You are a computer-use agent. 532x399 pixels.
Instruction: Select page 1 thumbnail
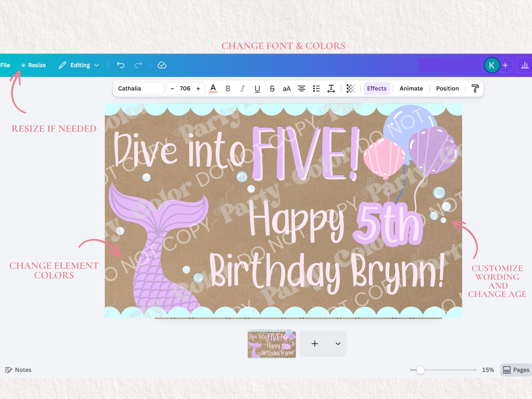[272, 344]
